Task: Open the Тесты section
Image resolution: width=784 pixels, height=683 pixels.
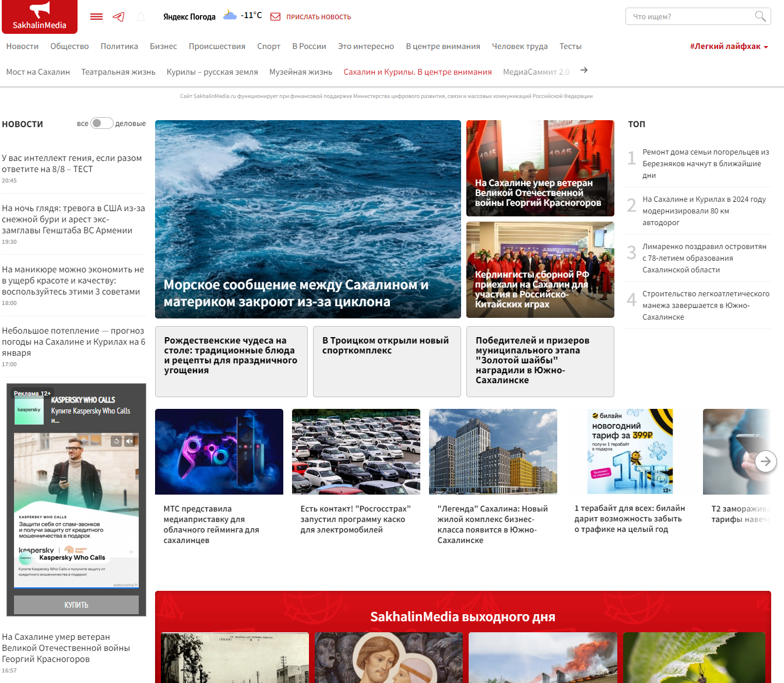Action: (x=571, y=47)
